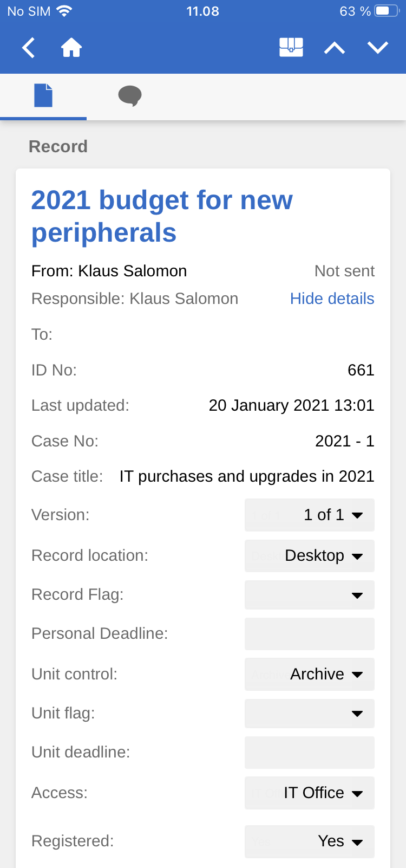Screen dimensions: 406x868
Task: Expand the Record location dropdown
Action: (x=309, y=556)
